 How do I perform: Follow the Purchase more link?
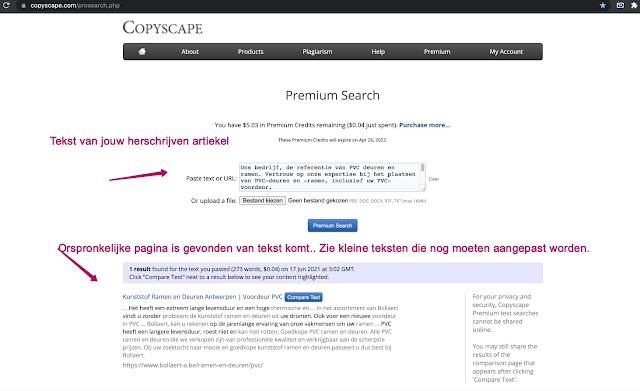pyautogui.click(x=424, y=125)
